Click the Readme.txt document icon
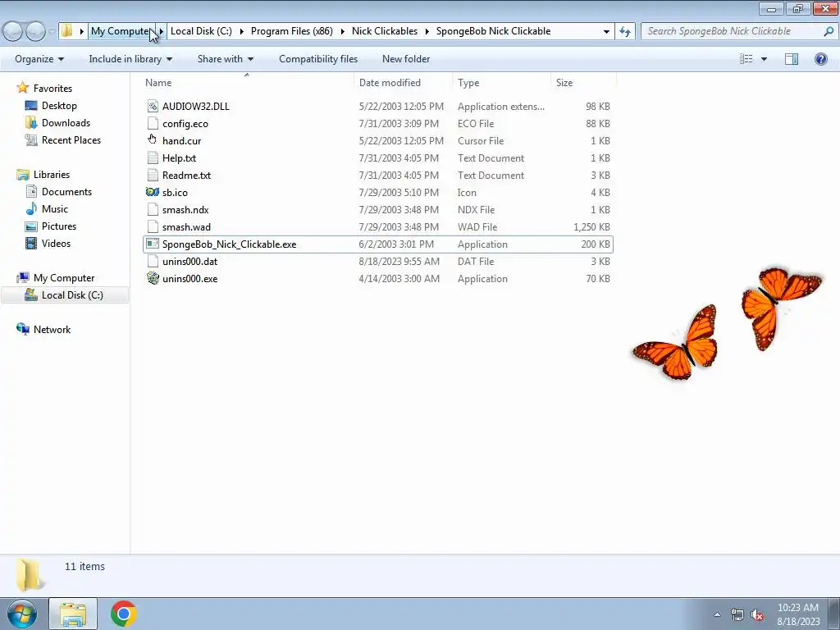 click(x=153, y=175)
